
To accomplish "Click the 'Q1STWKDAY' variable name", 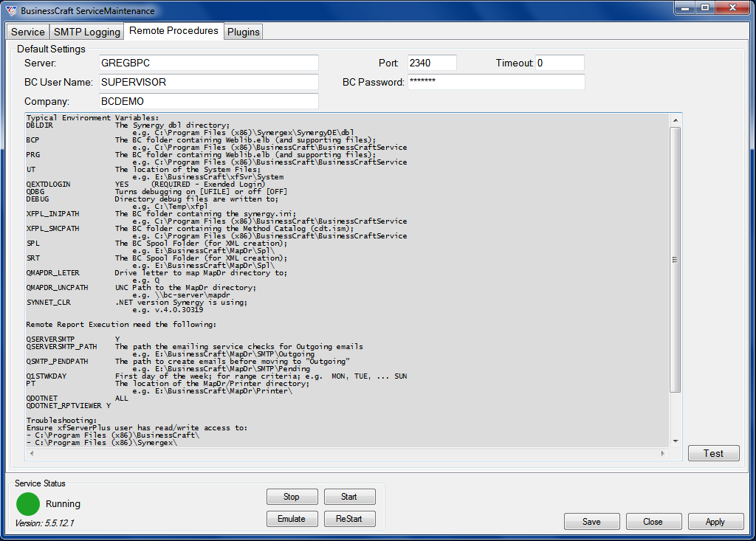I will click(47, 376).
